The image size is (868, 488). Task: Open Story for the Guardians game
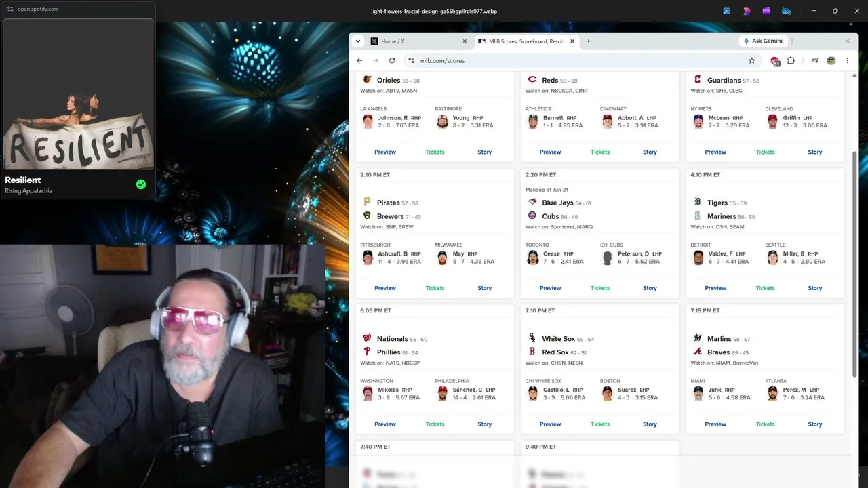click(815, 152)
